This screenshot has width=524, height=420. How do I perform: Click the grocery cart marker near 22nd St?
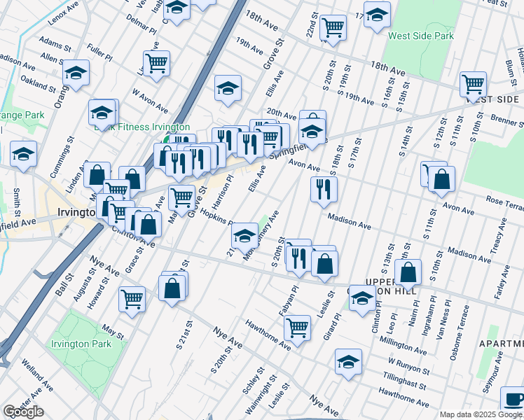pyautogui.click(x=333, y=29)
